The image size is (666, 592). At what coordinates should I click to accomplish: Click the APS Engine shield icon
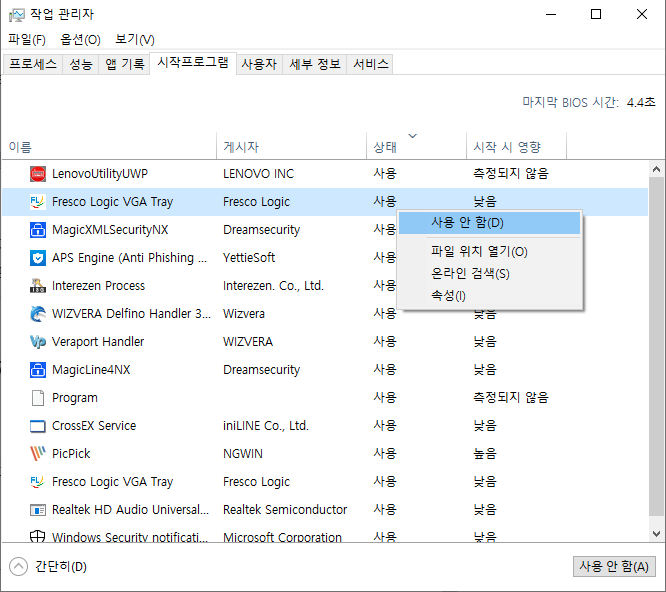(38, 258)
